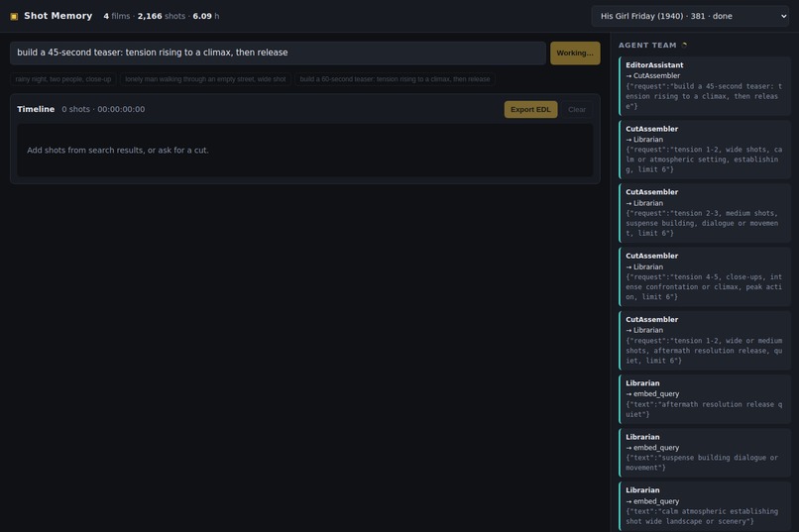Open the CutAssembler card about intense confrontation

[x=705, y=276]
